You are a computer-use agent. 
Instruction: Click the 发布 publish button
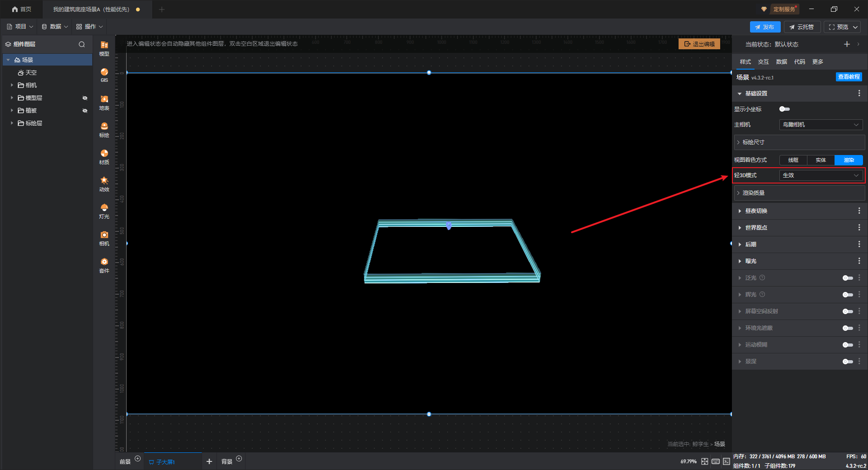click(765, 27)
